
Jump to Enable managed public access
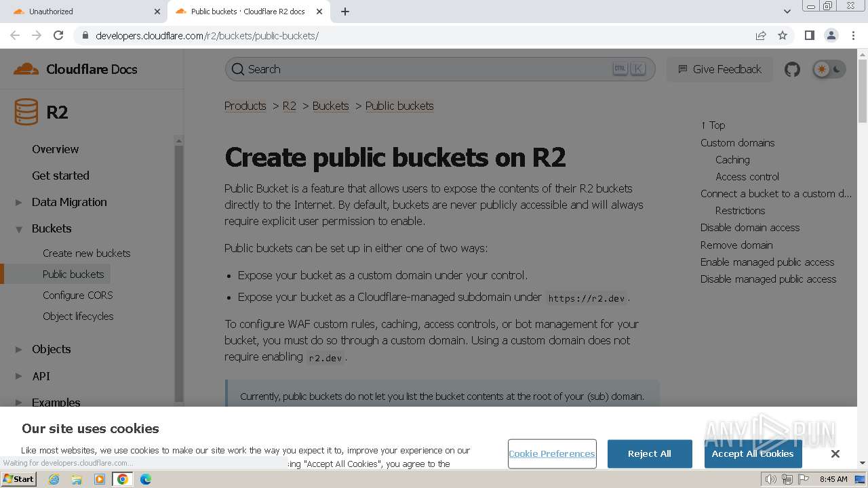[x=767, y=262]
